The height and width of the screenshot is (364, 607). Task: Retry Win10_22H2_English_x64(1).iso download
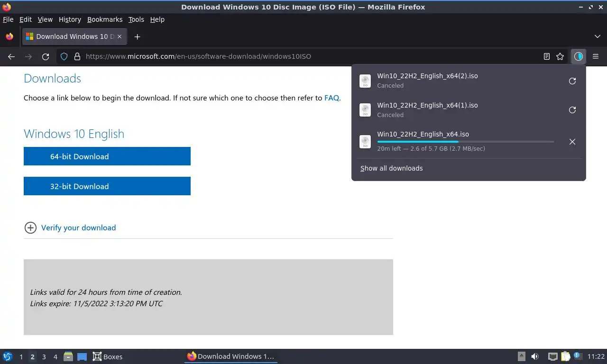(572, 110)
